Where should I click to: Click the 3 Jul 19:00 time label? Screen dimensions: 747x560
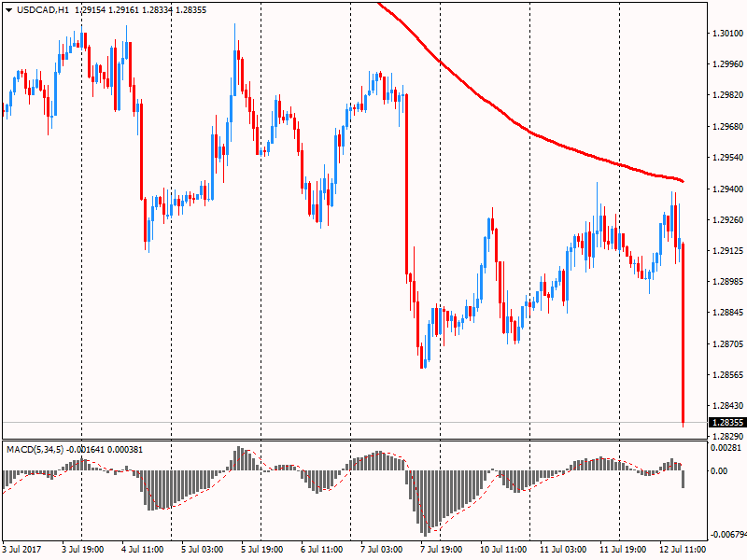pyautogui.click(x=82, y=550)
